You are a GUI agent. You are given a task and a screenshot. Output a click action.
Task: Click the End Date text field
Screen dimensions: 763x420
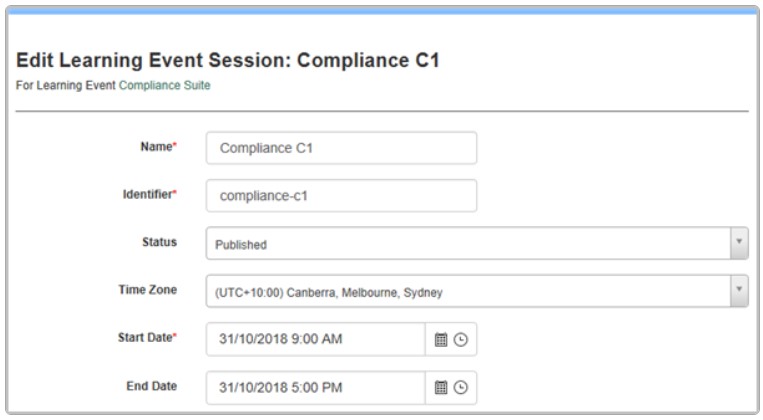click(x=316, y=387)
